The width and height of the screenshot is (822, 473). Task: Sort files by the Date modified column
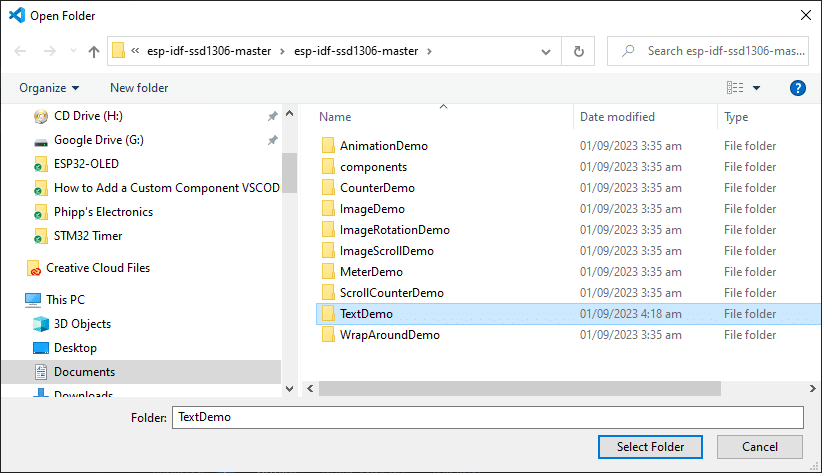[x=617, y=117]
